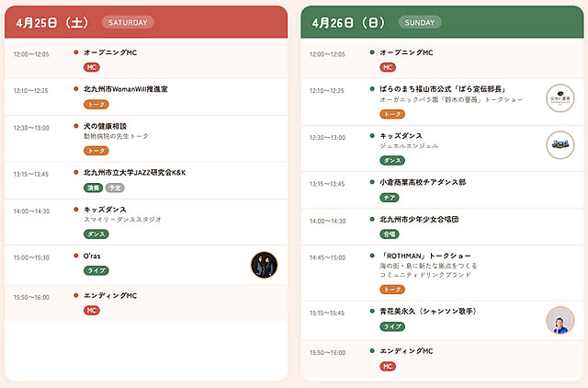Screen dimensions: 588x388
Task: Click the 4月25日（土）Saturday header
Action: pos(146,22)
